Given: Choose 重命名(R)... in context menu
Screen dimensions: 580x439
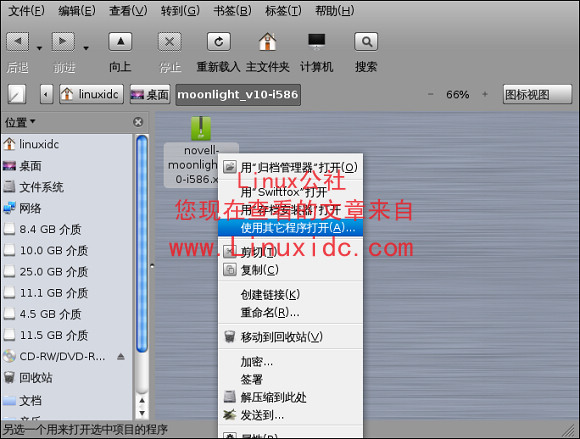Looking at the screenshot, I should click(290, 313).
